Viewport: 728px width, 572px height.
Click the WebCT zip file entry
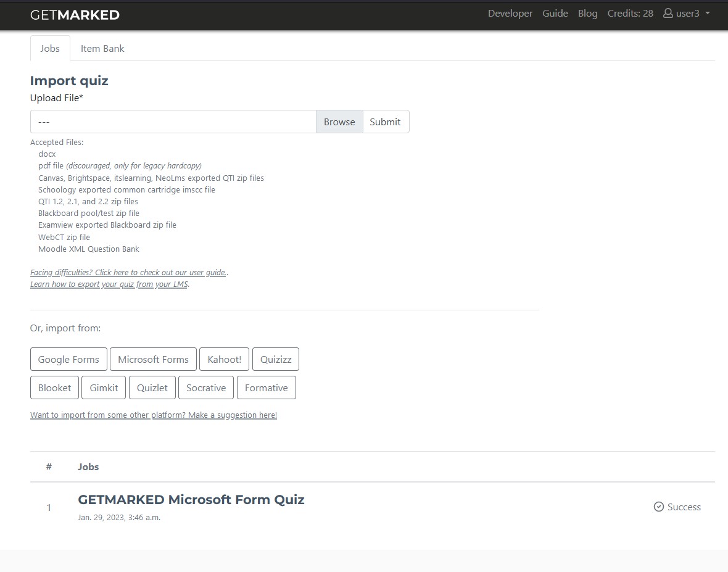(x=64, y=237)
